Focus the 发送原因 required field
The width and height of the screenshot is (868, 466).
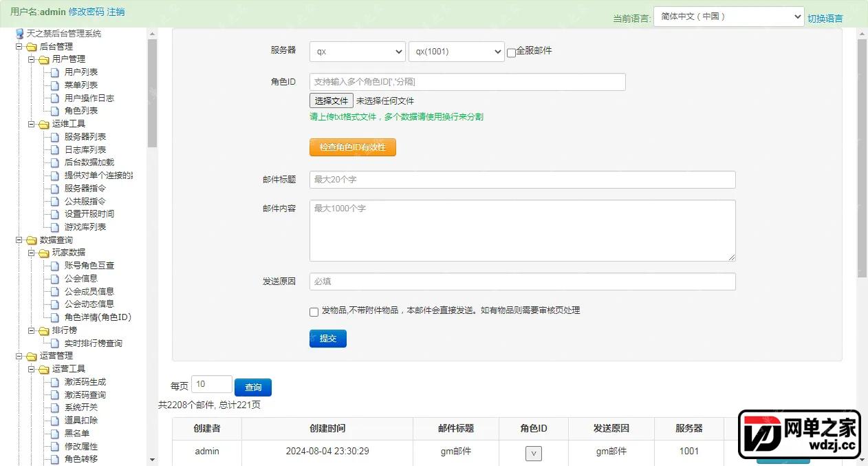coord(523,282)
